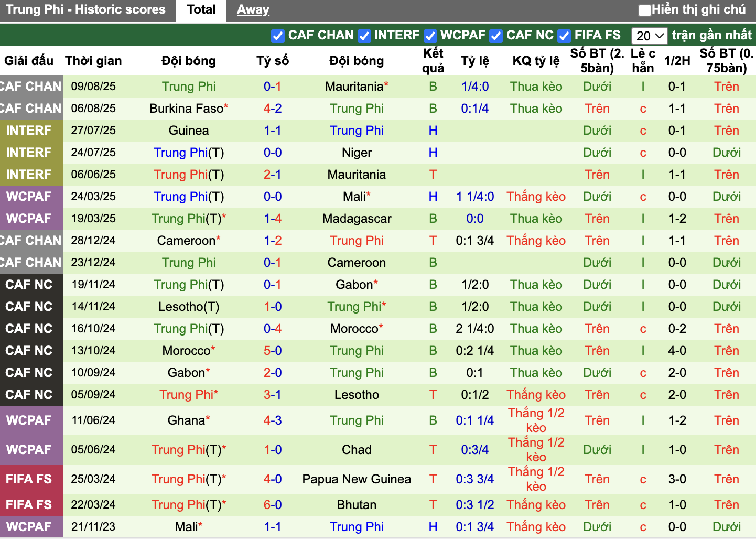Screen dimensions: 756x540
Task: Uncheck the CAF NC filter checkbox
Action: click(x=495, y=36)
